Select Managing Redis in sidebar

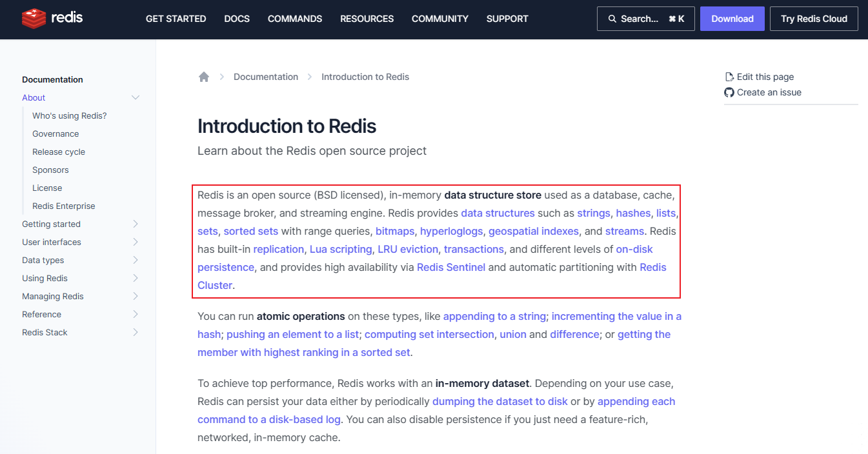pos(53,296)
